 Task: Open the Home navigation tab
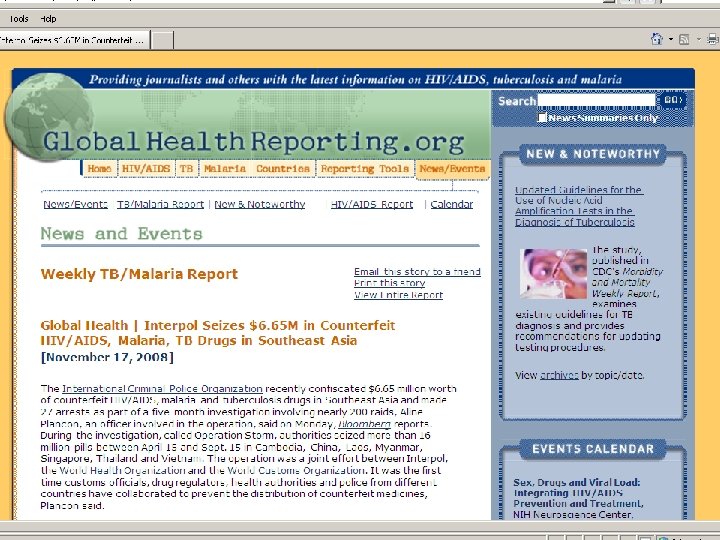click(x=99, y=169)
